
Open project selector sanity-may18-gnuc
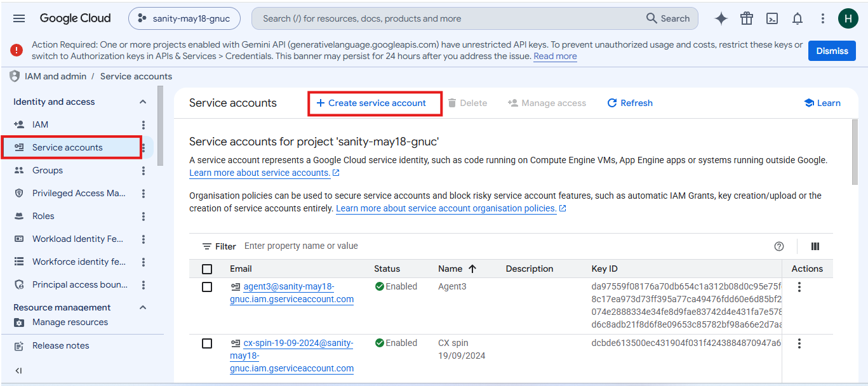(x=184, y=18)
